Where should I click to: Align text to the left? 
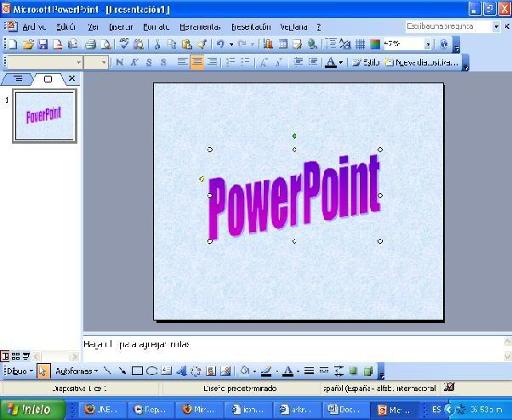[183, 62]
